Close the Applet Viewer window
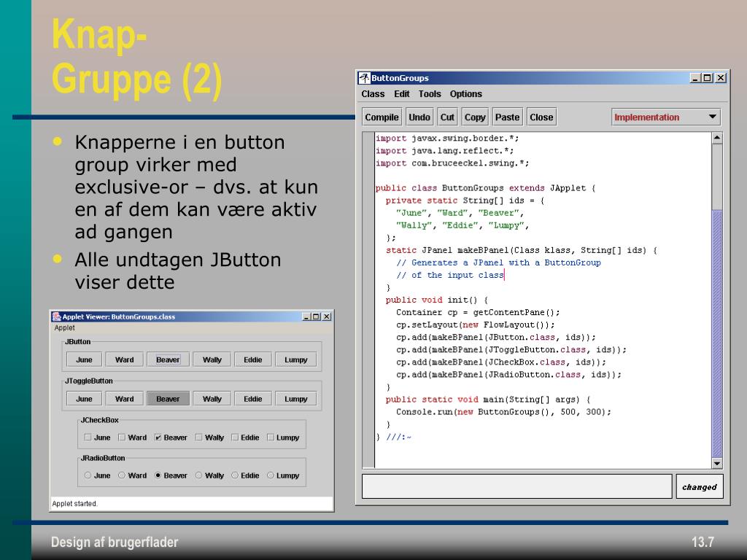This screenshot has width=747, height=560. click(326, 316)
